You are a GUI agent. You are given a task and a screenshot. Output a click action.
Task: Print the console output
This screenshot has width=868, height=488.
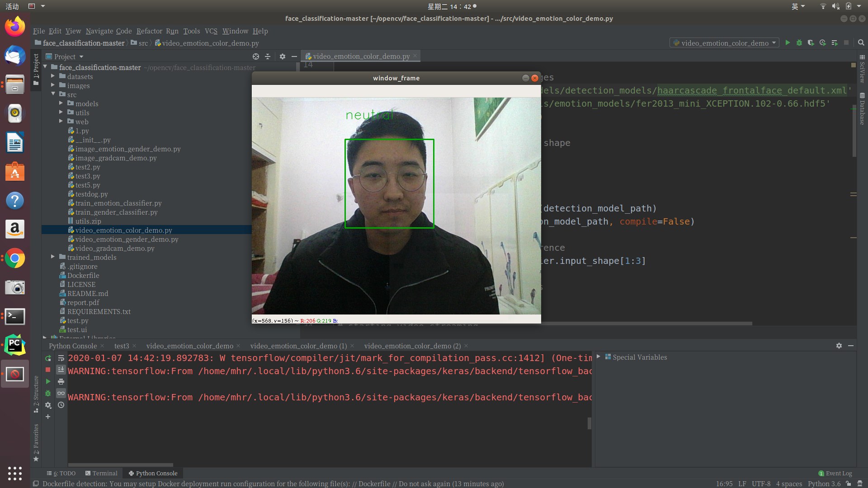(61, 381)
